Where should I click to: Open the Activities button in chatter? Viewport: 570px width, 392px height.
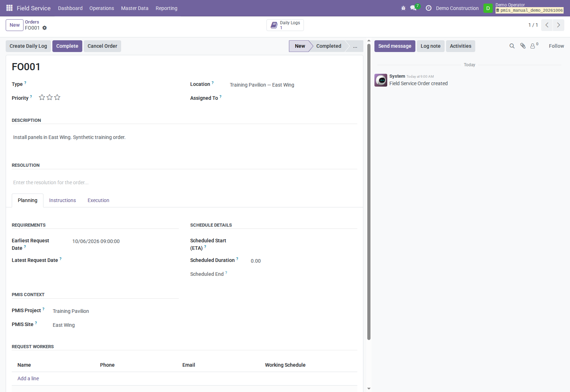click(460, 46)
